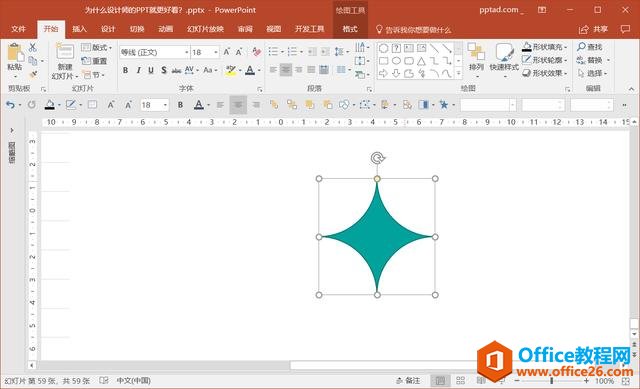Click the 备注 notes button in status bar
640x389 pixels.
tap(408, 380)
